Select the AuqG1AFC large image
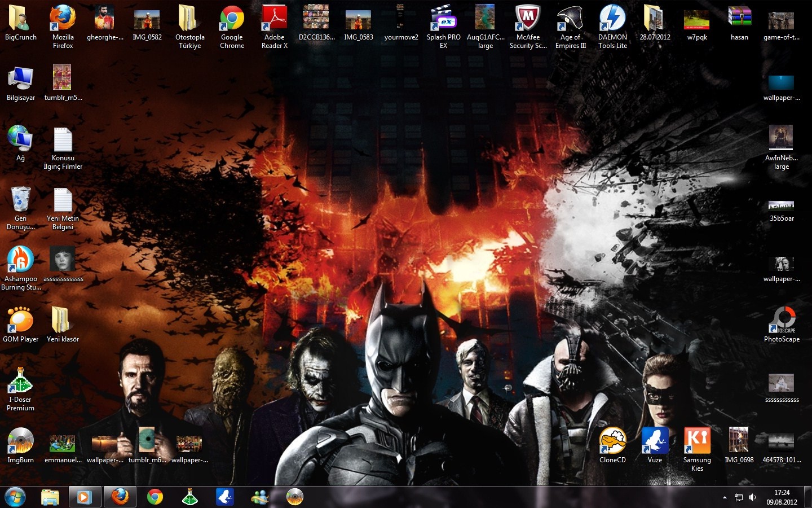Image resolution: width=812 pixels, height=508 pixels. point(486,17)
